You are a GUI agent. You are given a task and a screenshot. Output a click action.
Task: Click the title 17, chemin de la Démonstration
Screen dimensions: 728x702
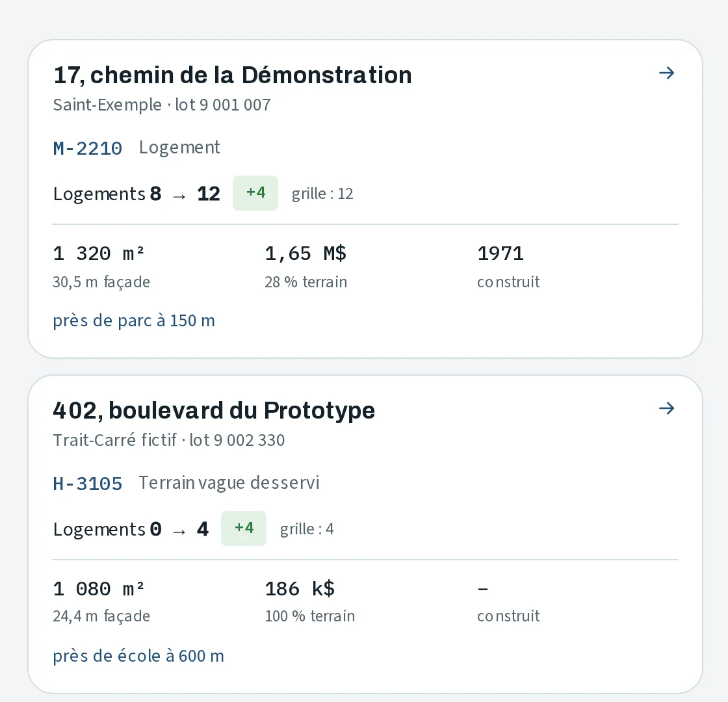pyautogui.click(x=233, y=75)
